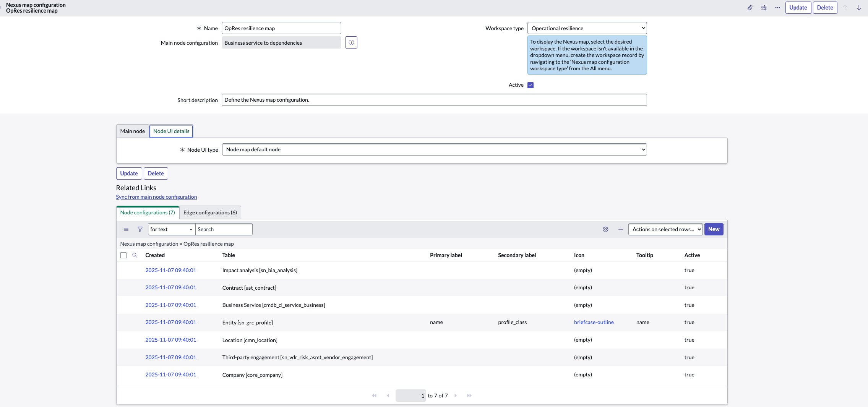Viewport: 868px width, 407px height.
Task: Open Impact analysis row created date link
Action: (x=171, y=270)
